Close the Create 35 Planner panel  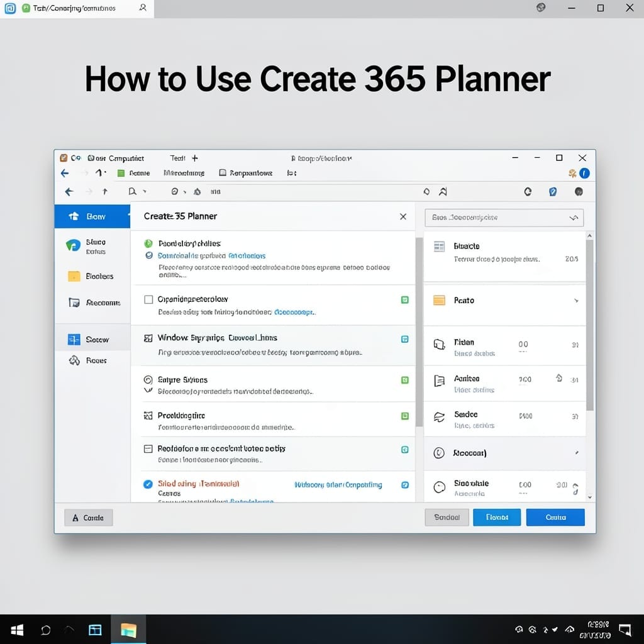403,216
